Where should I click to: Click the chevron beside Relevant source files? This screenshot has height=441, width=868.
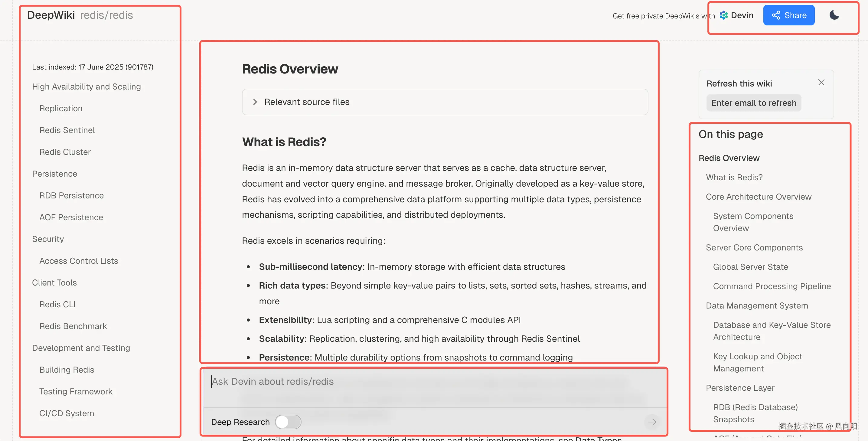pos(255,102)
